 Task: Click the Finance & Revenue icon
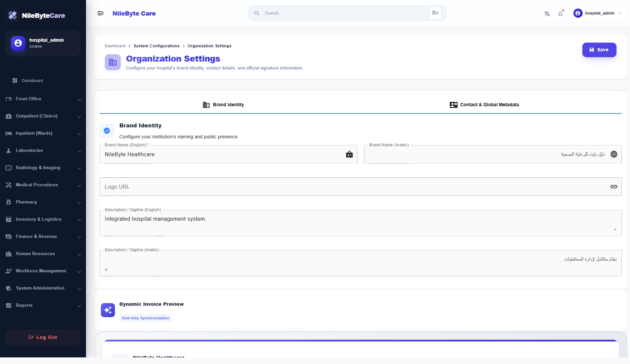[9, 237]
